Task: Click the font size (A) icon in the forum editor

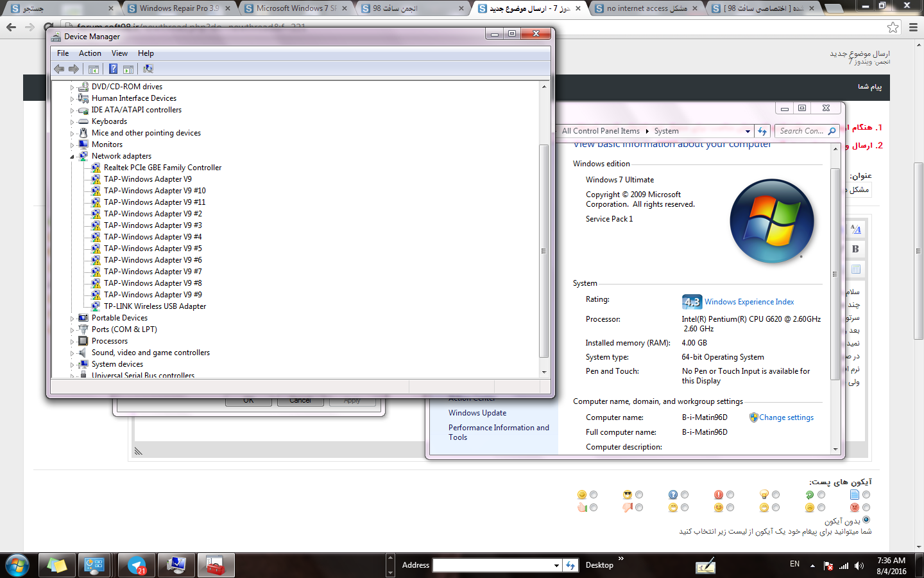Action: pos(855,229)
